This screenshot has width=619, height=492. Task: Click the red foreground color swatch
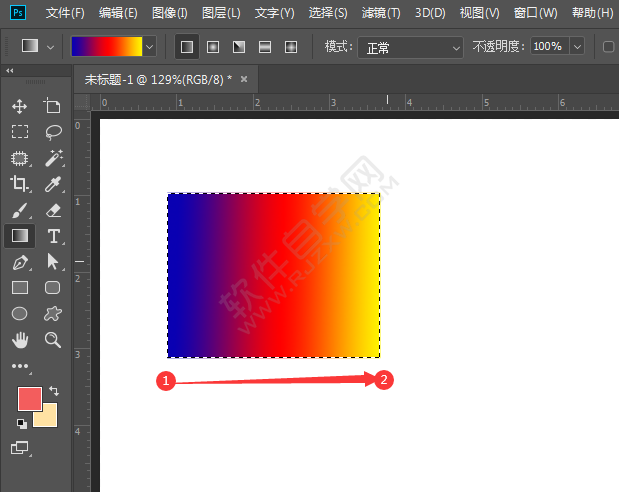(x=30, y=398)
